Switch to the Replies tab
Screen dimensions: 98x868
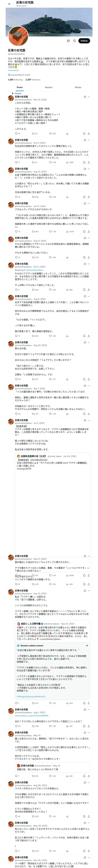[x=49, y=87]
